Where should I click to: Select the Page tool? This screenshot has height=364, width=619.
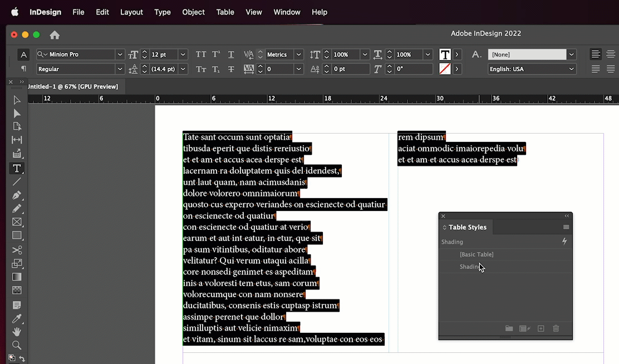point(17,126)
